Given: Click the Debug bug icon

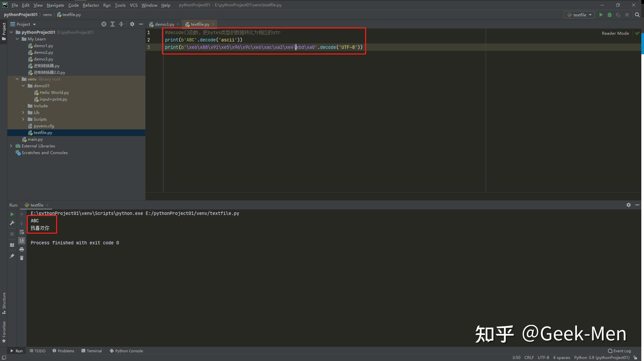Looking at the screenshot, I should [x=610, y=15].
